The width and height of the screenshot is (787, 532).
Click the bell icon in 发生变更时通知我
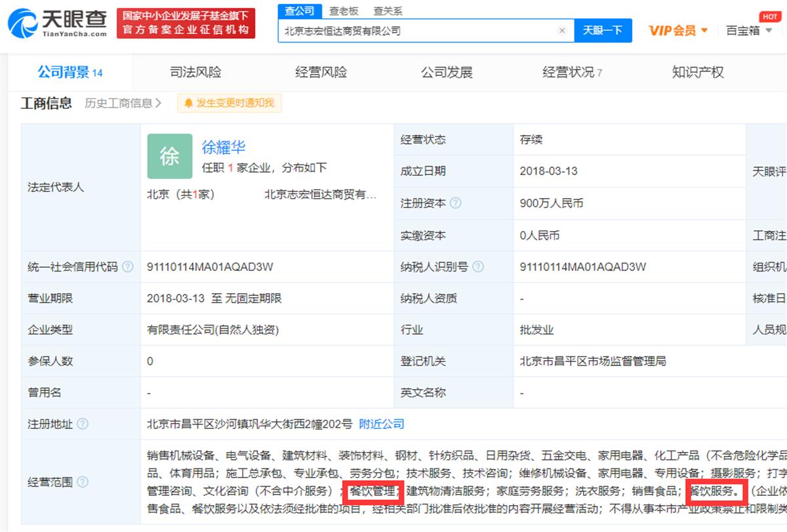tap(189, 103)
